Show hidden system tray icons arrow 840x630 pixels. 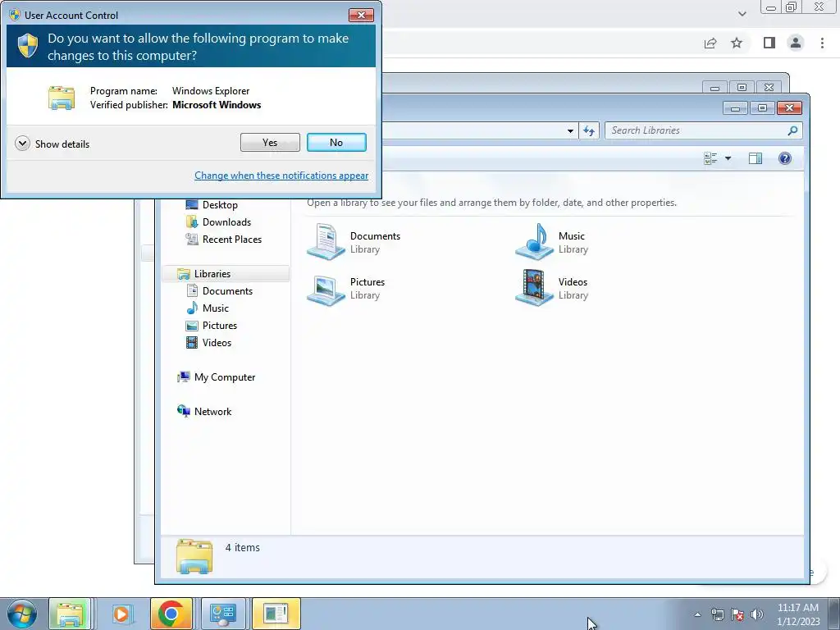point(697,614)
